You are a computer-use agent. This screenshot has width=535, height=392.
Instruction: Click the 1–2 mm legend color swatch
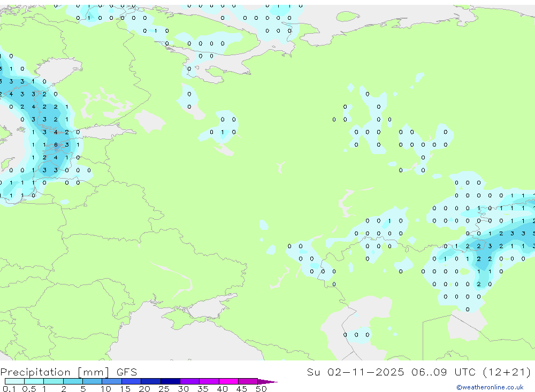coord(53,381)
